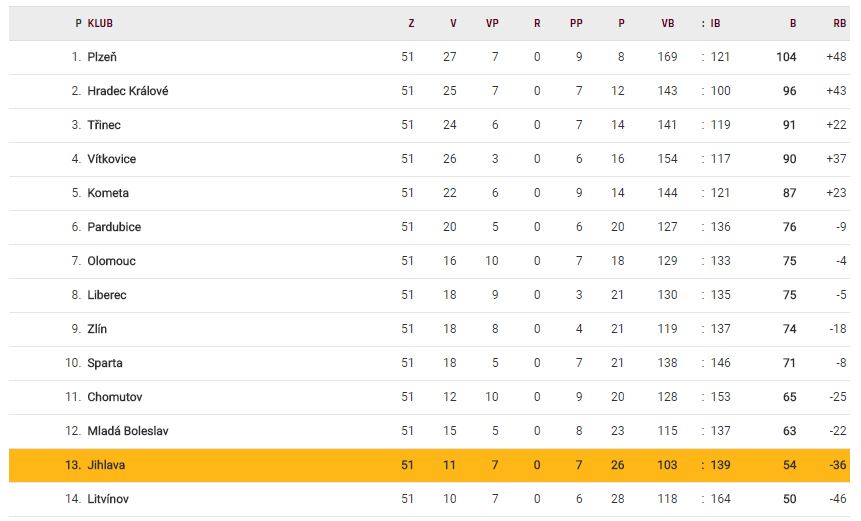Screen dimensions: 861x521
Task: Select Olomouc in the table
Action: (111, 261)
